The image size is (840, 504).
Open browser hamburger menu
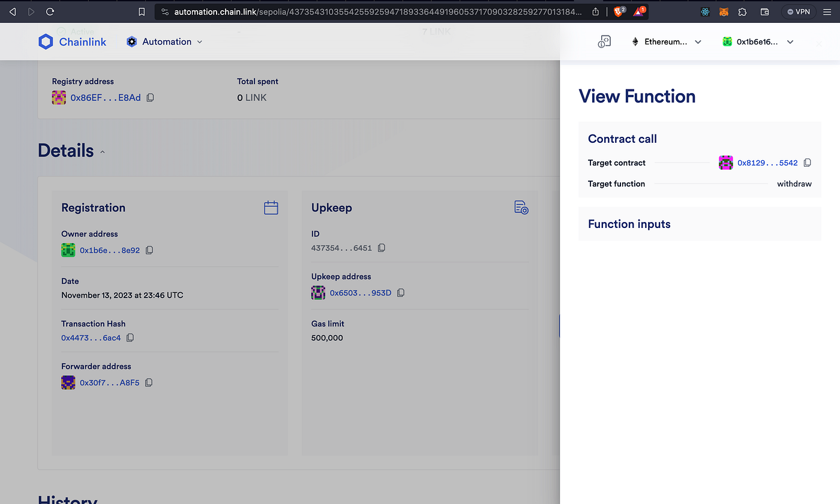827,11
